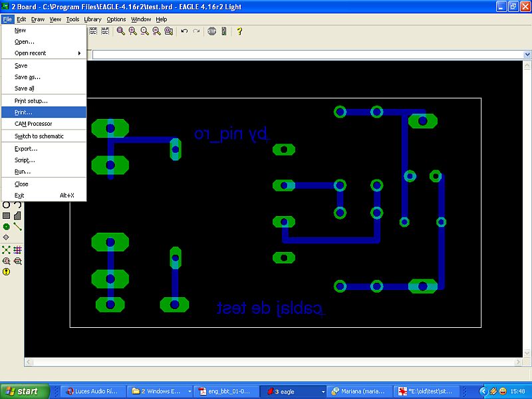Click the Zoom to fit icon
Viewport: 532px width, 399px height.
(x=120, y=31)
